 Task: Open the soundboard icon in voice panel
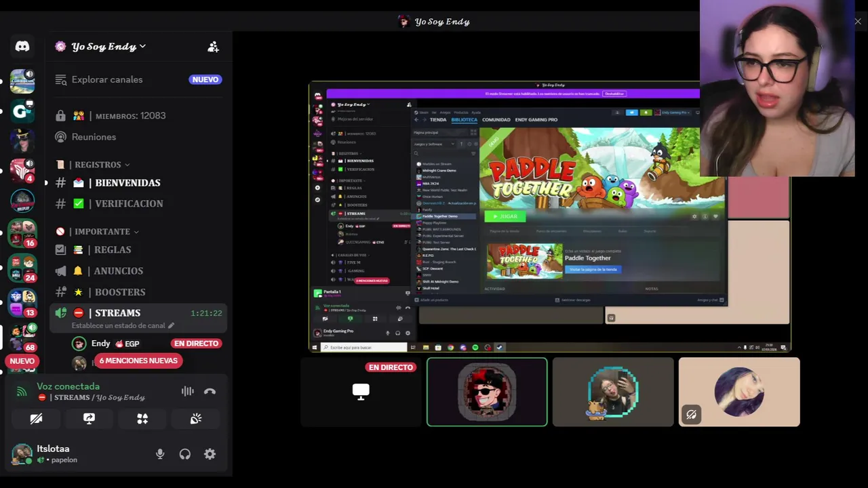(196, 419)
